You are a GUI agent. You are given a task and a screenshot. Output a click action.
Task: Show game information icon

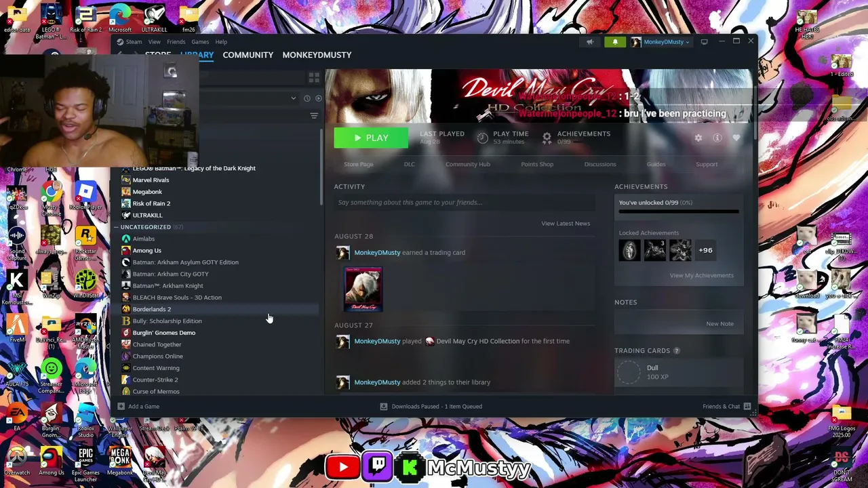click(717, 138)
